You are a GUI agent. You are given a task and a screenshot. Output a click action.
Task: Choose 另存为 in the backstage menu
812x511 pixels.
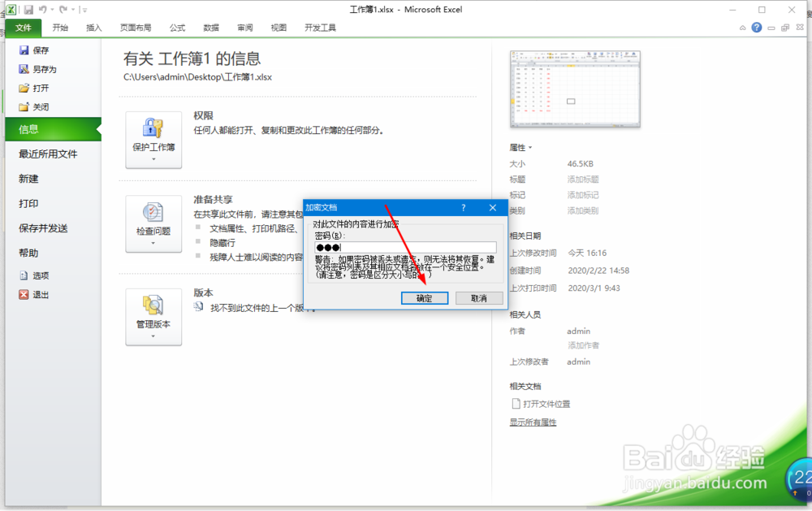tap(37, 69)
